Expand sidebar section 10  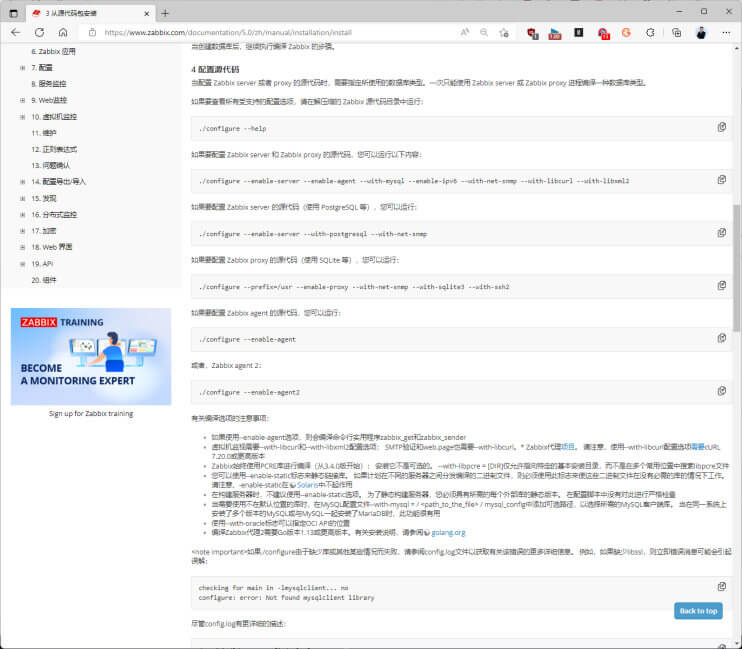pyautogui.click(x=22, y=117)
